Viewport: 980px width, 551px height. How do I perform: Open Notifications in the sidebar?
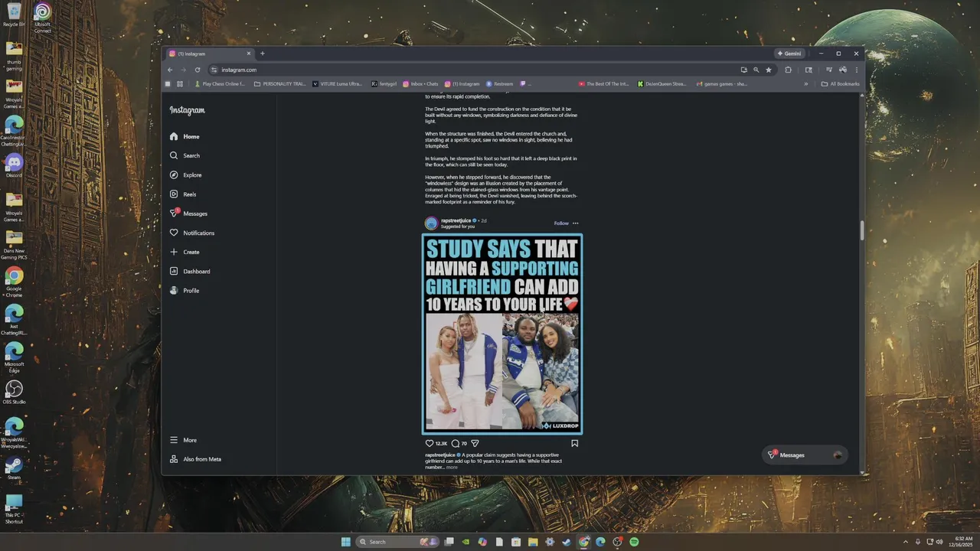pyautogui.click(x=192, y=233)
